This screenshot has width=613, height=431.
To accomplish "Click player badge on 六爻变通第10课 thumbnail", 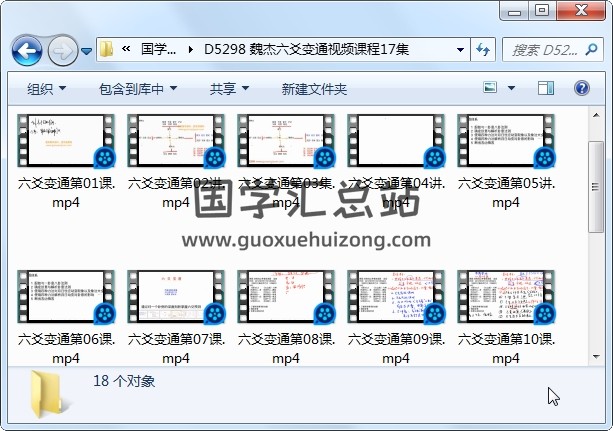I will [544, 314].
